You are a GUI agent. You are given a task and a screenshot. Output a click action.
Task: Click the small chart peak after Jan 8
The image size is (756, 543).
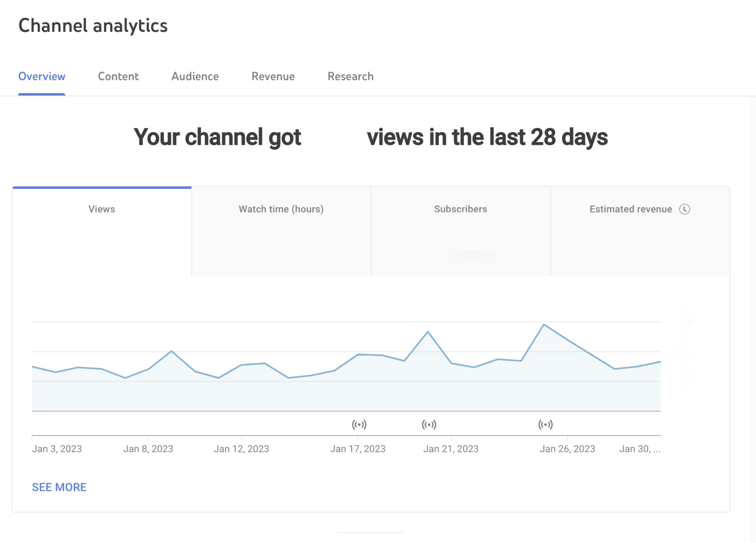[x=171, y=351]
